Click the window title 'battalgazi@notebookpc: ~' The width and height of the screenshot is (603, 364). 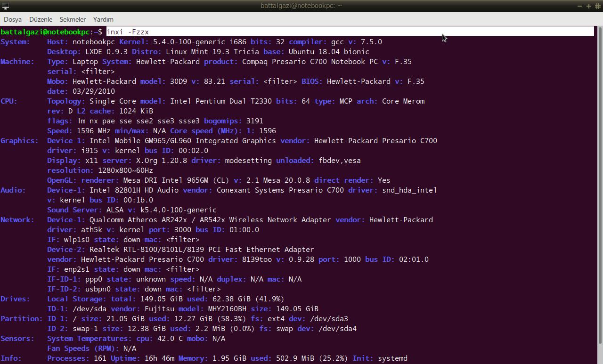tap(301, 6)
